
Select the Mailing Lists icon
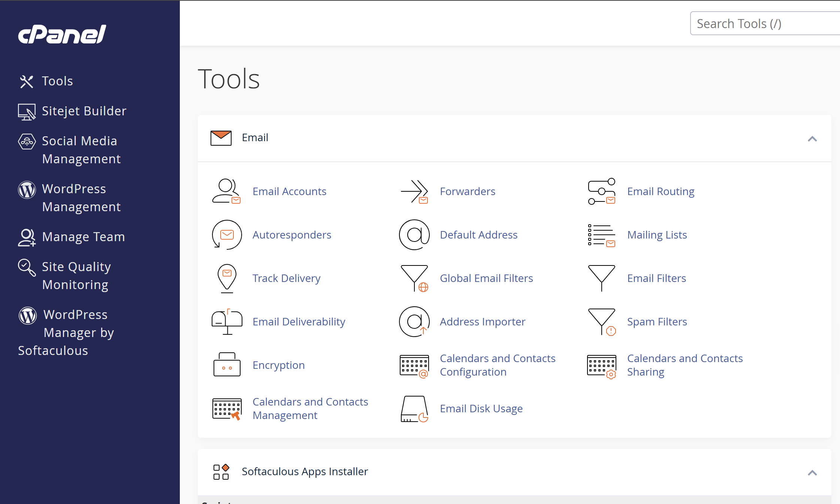click(601, 235)
